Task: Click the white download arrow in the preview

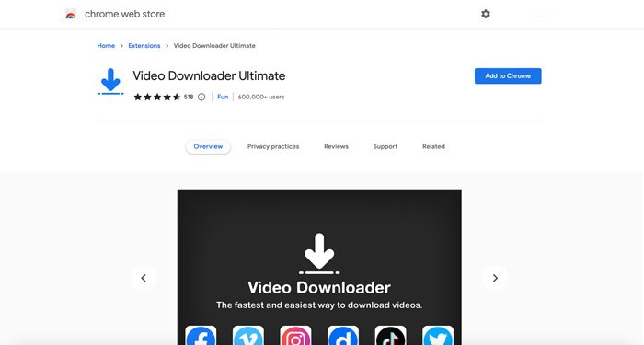Action: tap(319, 253)
